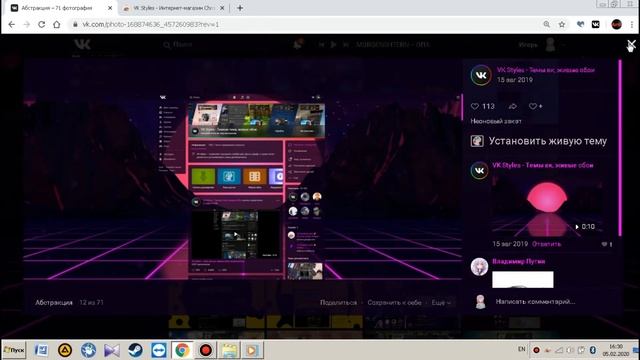Close the VK Styles Chrome store tab
Viewport: 640px width, 360px height.
[x=222, y=8]
